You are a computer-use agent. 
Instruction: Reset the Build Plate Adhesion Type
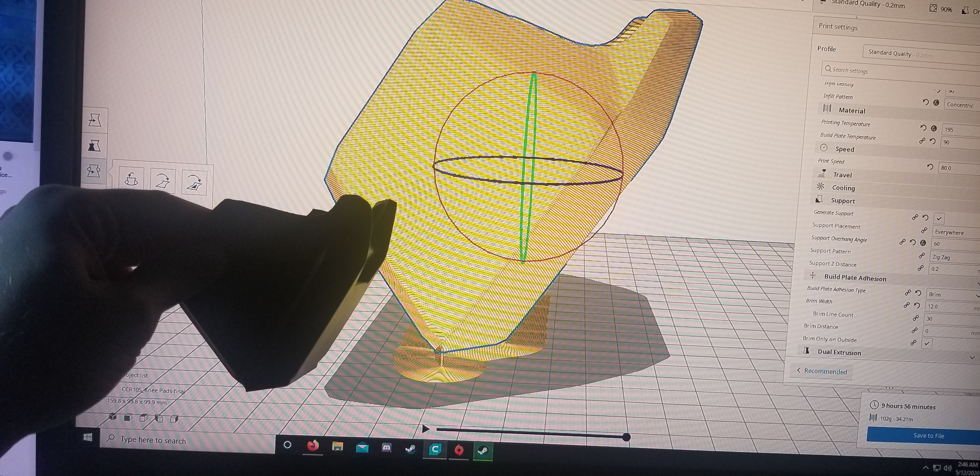pyautogui.click(x=918, y=293)
